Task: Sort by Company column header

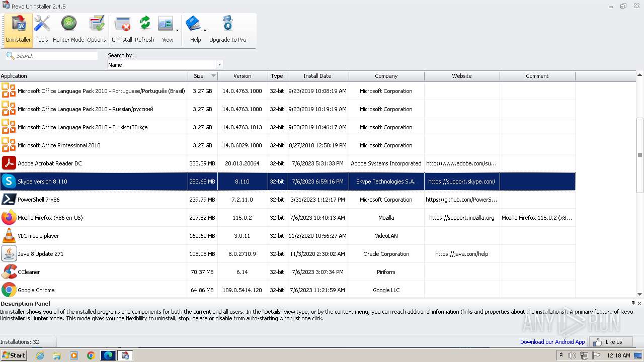Action: (x=386, y=76)
